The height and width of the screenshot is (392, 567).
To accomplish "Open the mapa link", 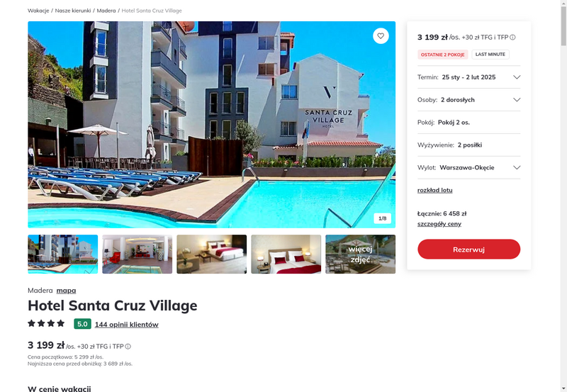I will (66, 291).
